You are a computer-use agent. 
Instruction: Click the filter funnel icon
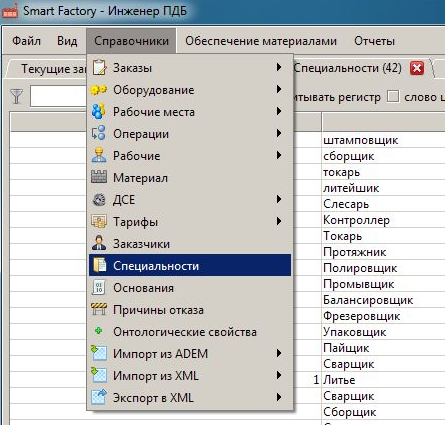pyautogui.click(x=16, y=97)
